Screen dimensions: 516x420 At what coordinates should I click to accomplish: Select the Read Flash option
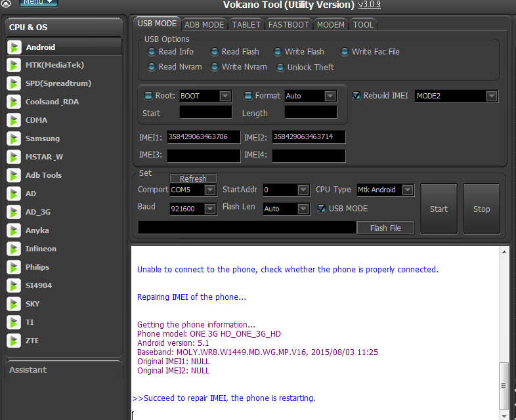(214, 52)
